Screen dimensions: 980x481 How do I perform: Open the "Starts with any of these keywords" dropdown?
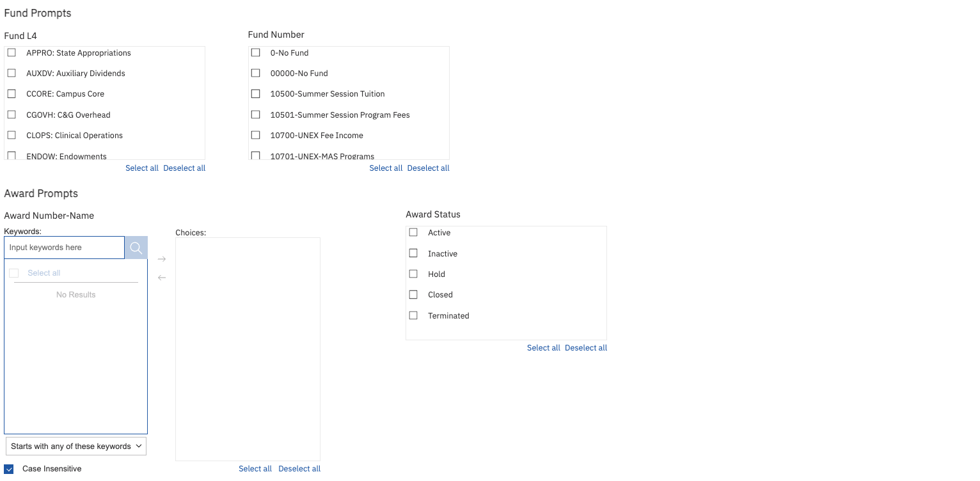[75, 445]
